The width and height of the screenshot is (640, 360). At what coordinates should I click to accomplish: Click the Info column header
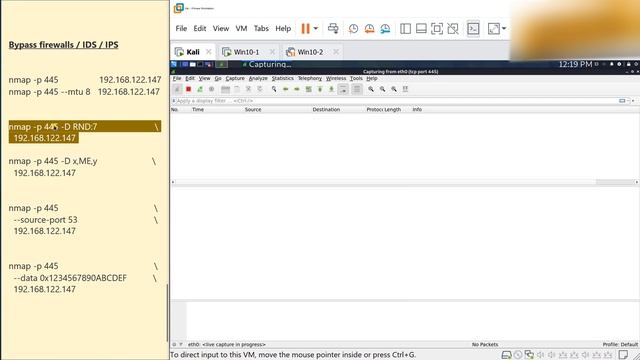tap(417, 109)
